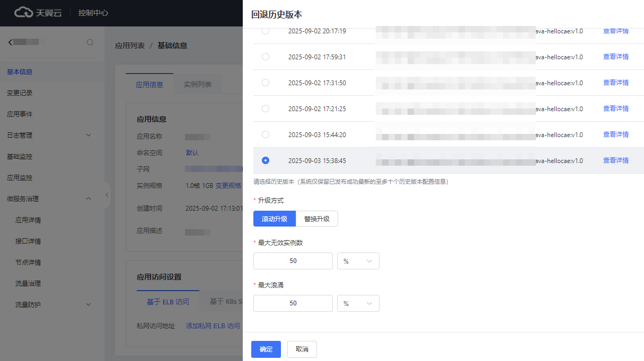Choose the 替换升级 upgrade mode
Screen dimensions: 644x361
316,219
